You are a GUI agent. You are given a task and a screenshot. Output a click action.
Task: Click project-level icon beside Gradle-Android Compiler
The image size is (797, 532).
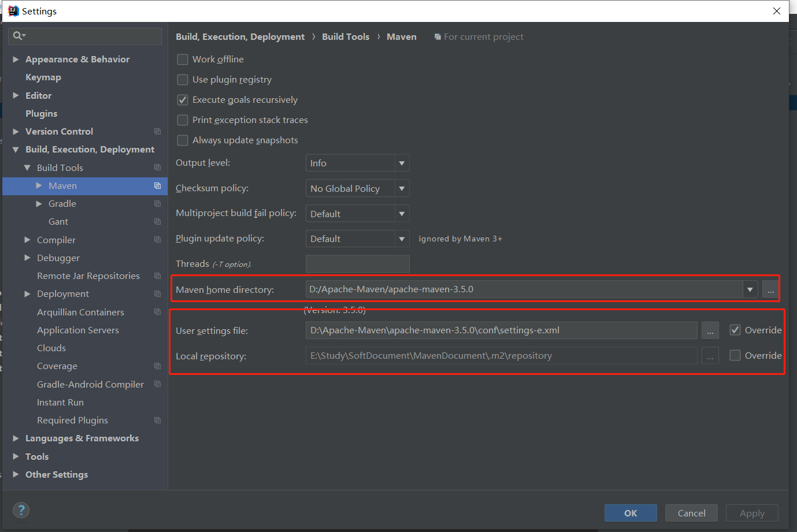pos(157,384)
